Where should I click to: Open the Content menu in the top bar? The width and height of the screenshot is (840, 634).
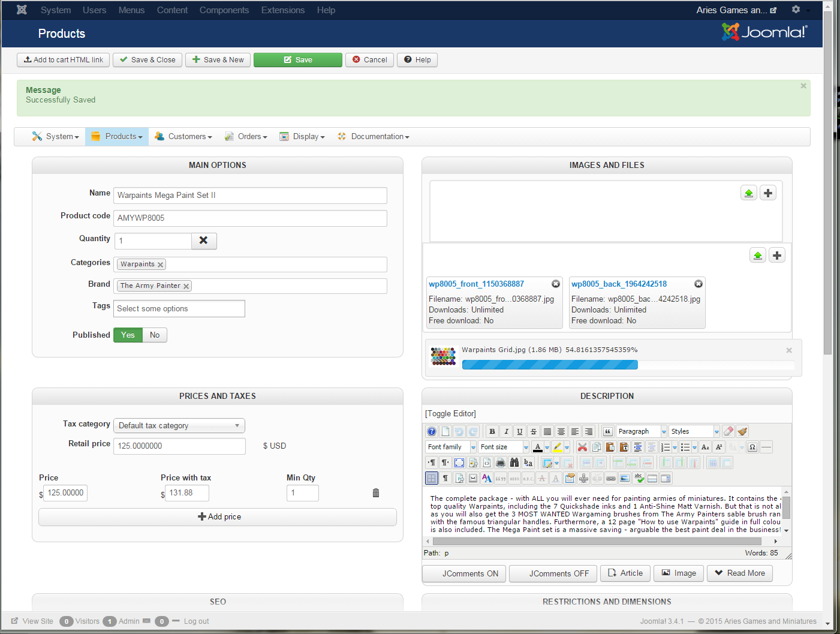point(172,10)
